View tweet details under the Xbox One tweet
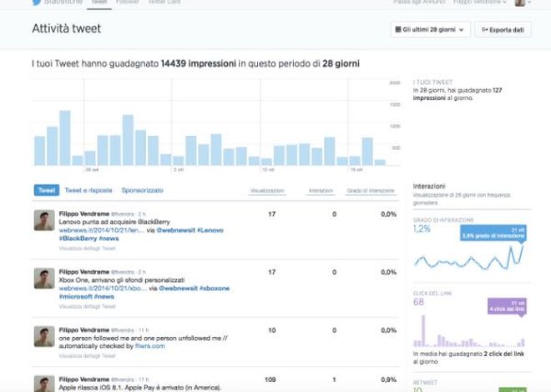This screenshot has height=392, width=551. click(87, 306)
